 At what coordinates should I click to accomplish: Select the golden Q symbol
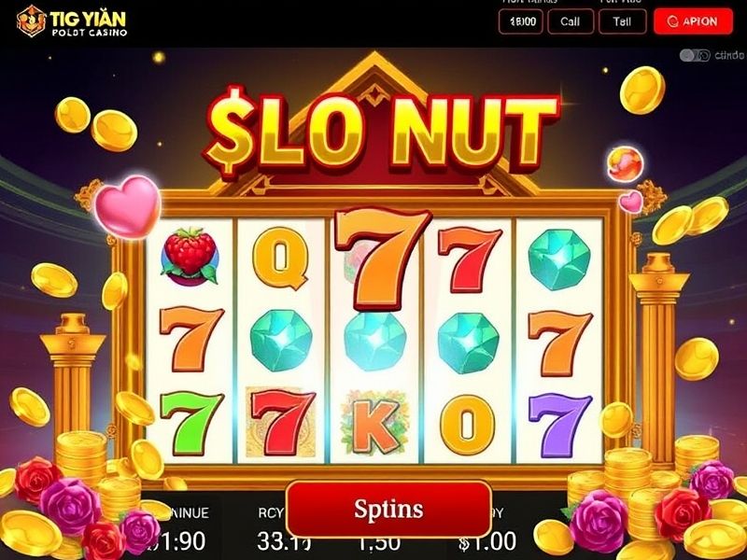281,258
